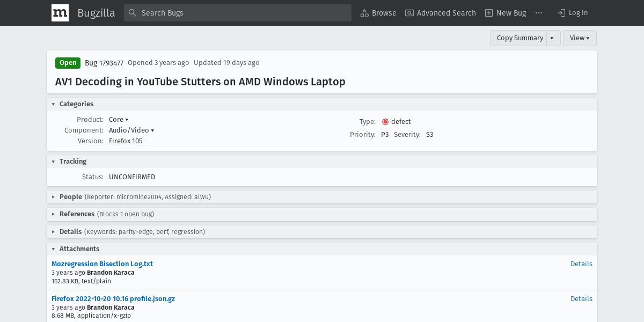Image resolution: width=644 pixels, height=322 pixels.
Task: Collapse the Attachments section
Action: (x=53, y=249)
